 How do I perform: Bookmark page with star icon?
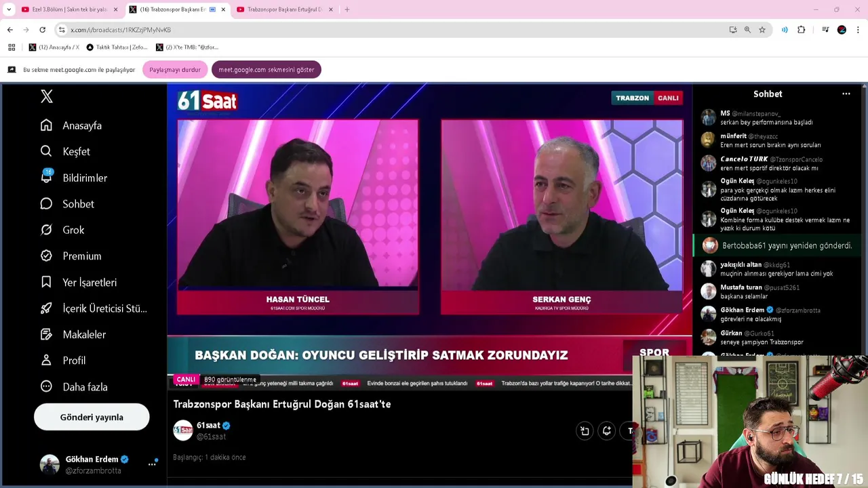click(762, 30)
